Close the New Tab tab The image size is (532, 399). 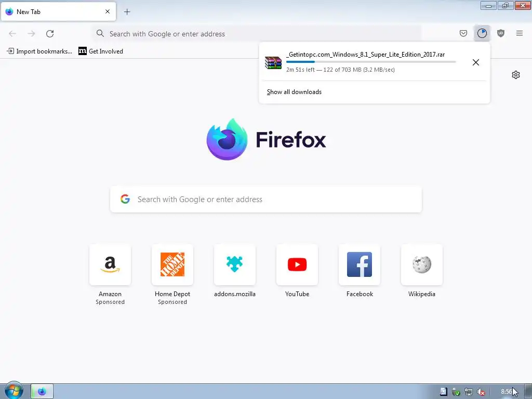pyautogui.click(x=108, y=11)
